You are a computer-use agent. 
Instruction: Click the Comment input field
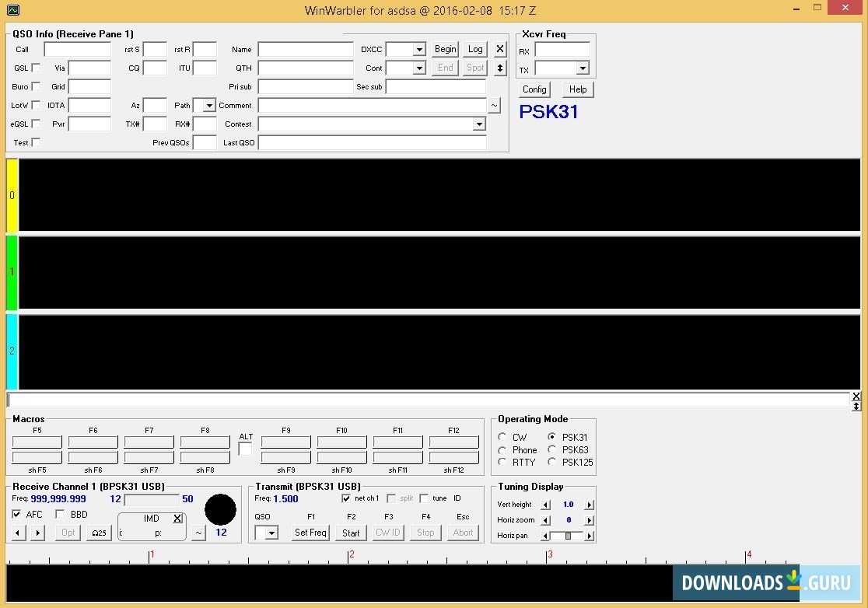pos(372,105)
